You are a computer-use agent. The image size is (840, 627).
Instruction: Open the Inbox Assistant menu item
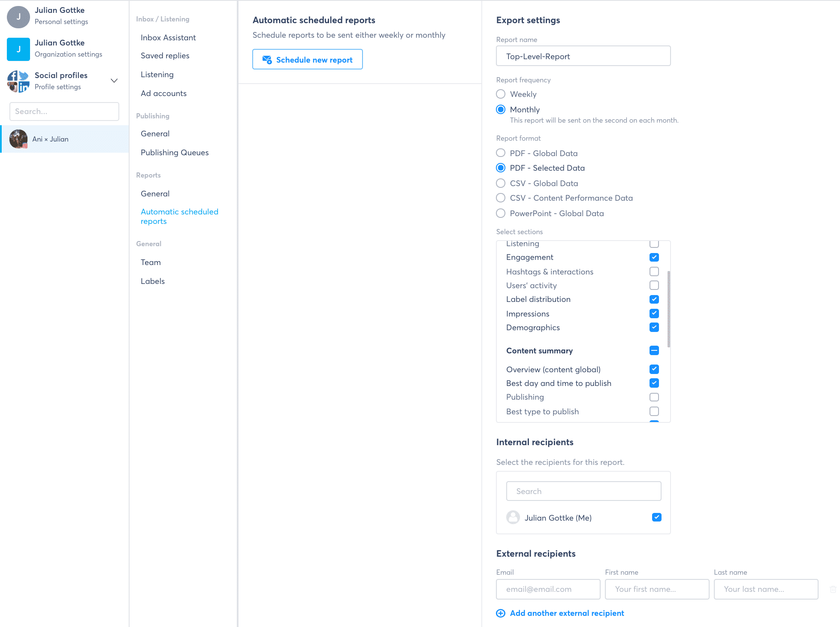coord(168,38)
